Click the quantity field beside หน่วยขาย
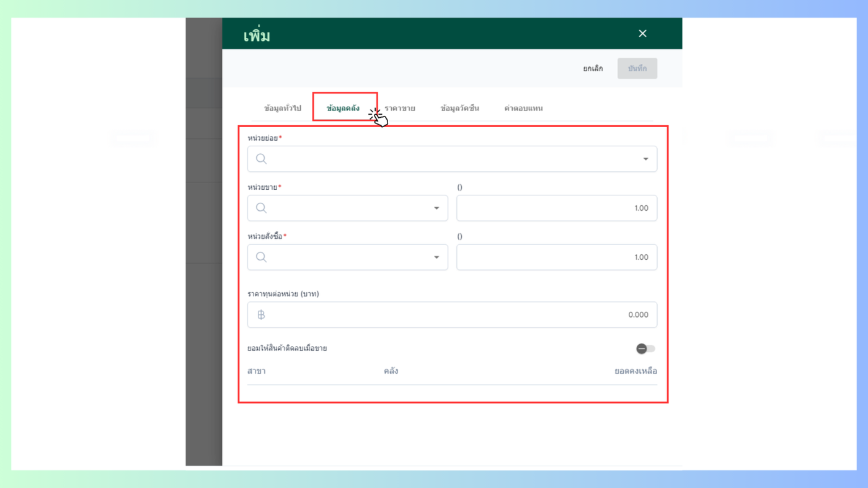This screenshot has height=488, width=868. [x=557, y=208]
